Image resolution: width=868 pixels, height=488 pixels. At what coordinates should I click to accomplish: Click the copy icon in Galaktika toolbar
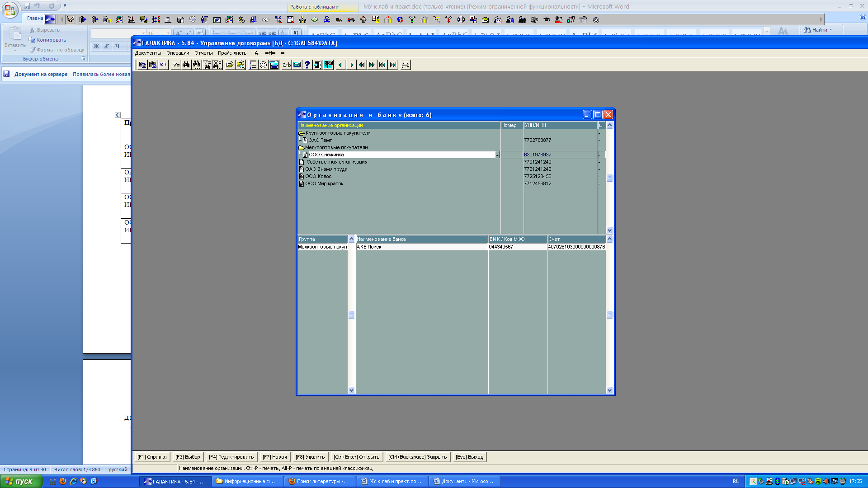(x=142, y=65)
